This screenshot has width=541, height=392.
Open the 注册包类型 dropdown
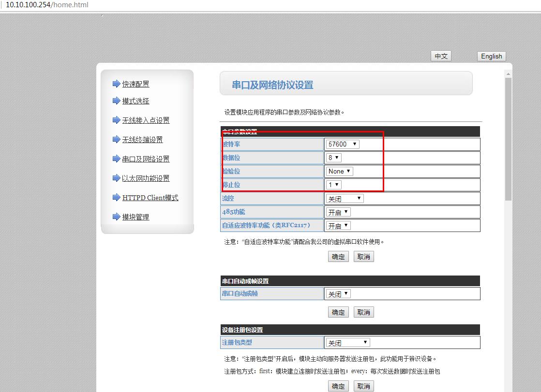click(x=348, y=343)
